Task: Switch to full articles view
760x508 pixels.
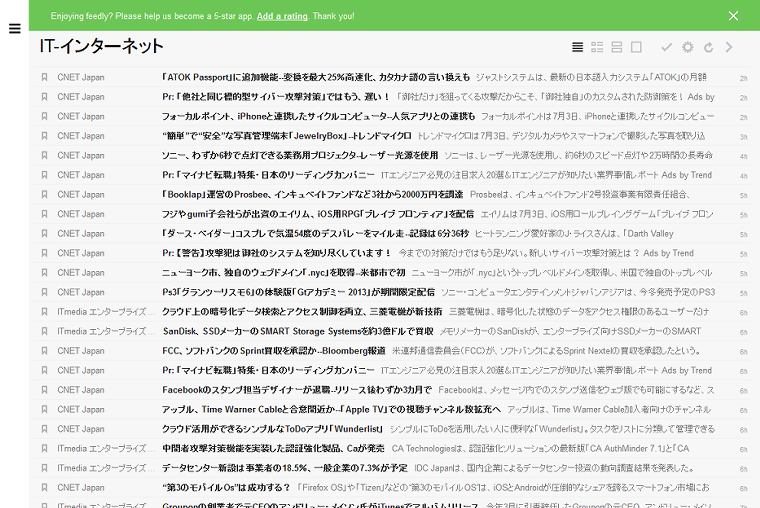Action: point(636,47)
